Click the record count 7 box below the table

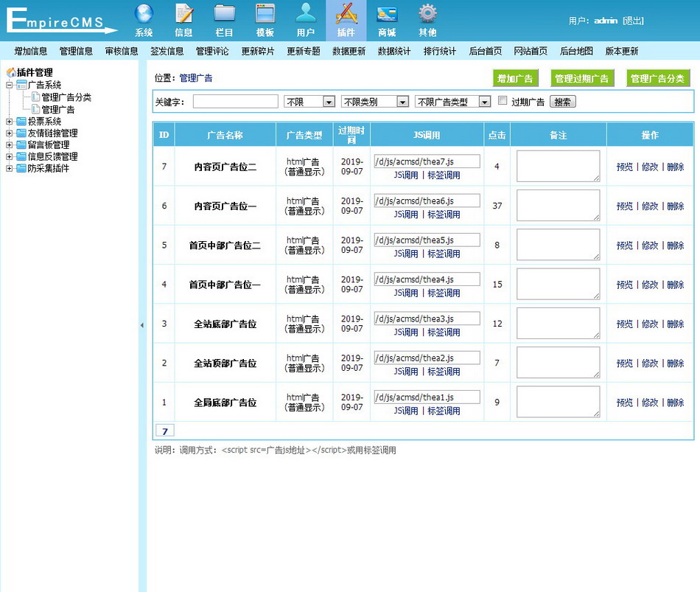(x=165, y=431)
